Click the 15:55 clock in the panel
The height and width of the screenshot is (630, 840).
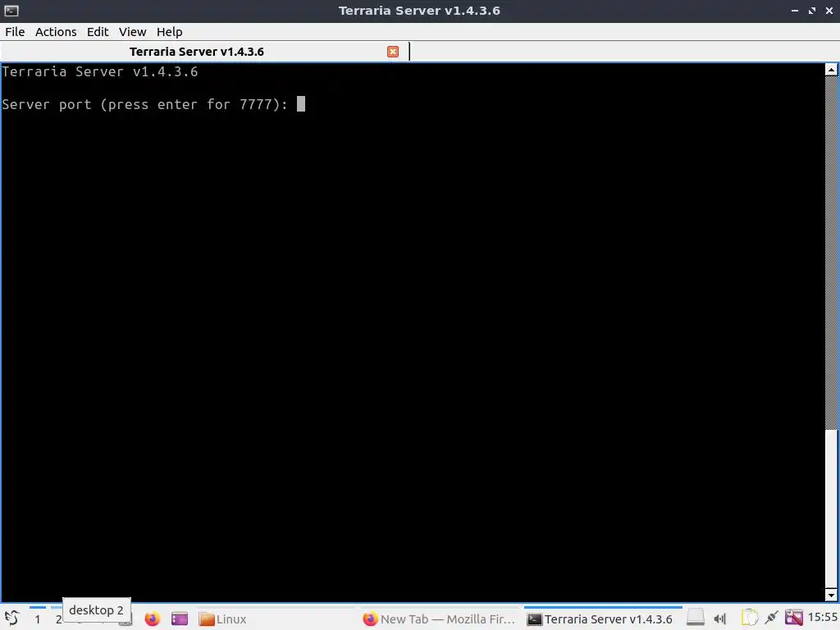[x=823, y=618]
